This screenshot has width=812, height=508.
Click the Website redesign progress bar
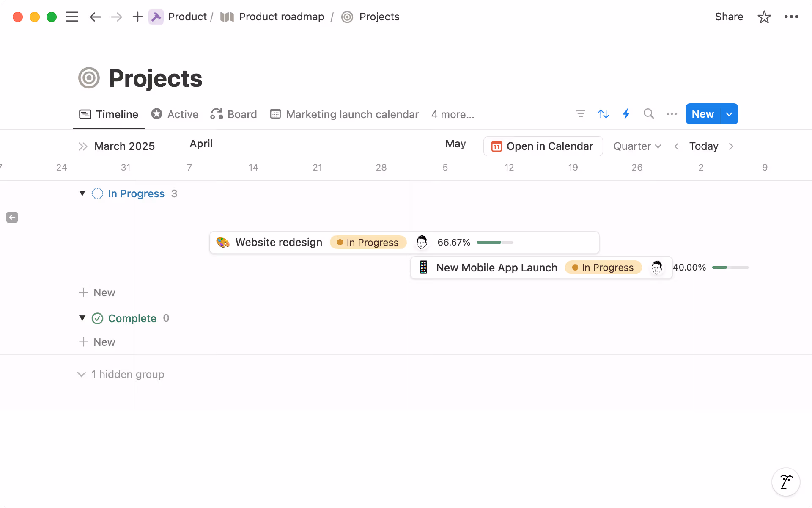494,242
